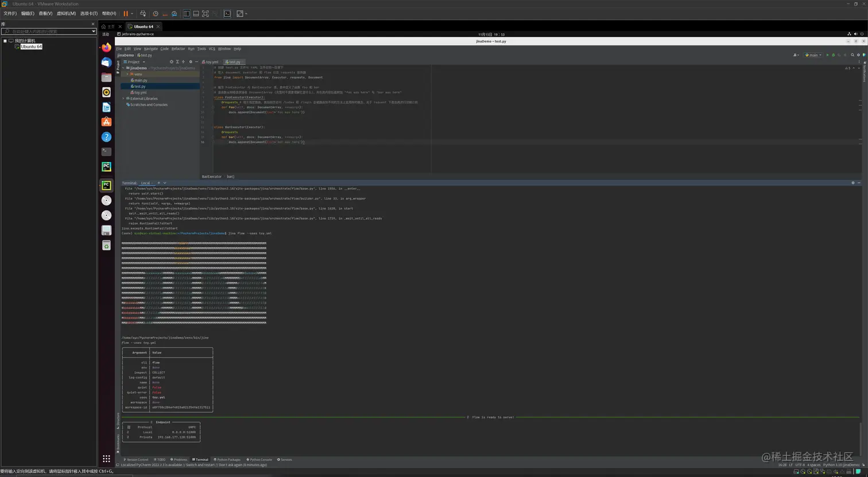Open the Trash in the dock
Image resolution: width=868 pixels, height=477 pixels.
(x=106, y=246)
